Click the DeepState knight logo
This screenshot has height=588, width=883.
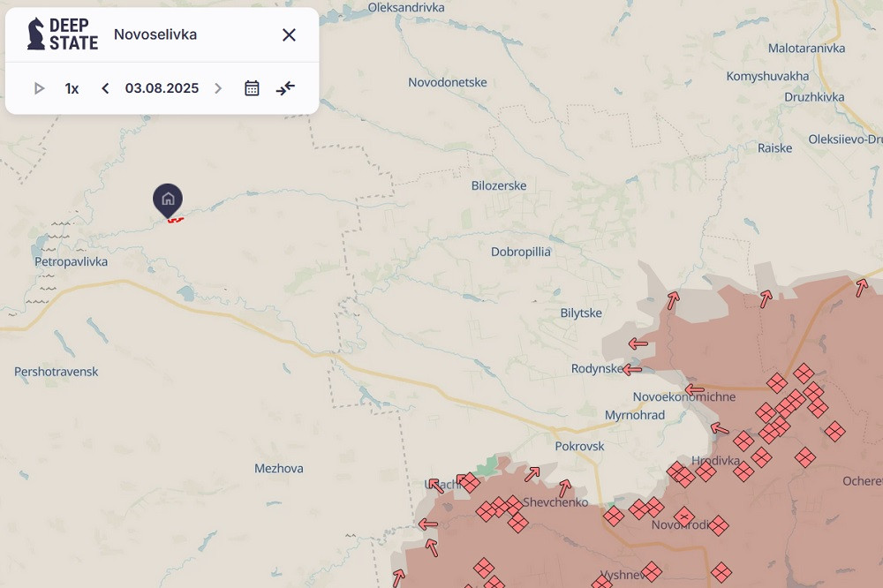point(36,34)
